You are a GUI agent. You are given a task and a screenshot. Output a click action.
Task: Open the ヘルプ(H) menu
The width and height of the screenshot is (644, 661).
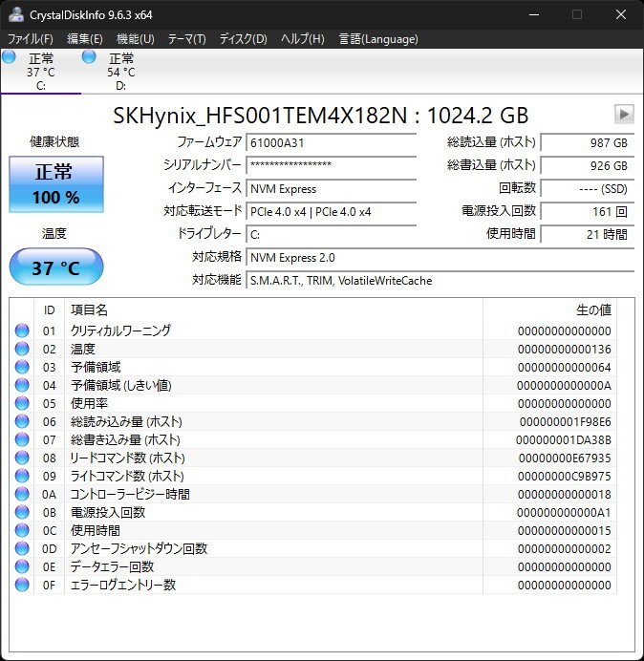pos(303,39)
